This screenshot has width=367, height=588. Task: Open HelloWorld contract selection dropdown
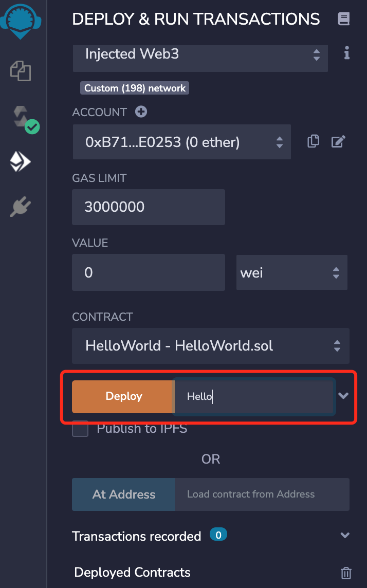pos(211,346)
